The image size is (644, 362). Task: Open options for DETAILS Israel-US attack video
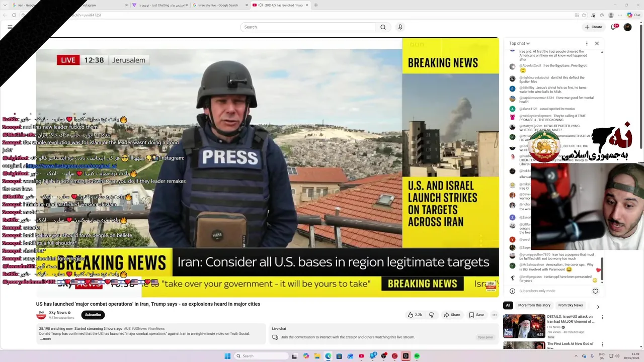pos(602,318)
